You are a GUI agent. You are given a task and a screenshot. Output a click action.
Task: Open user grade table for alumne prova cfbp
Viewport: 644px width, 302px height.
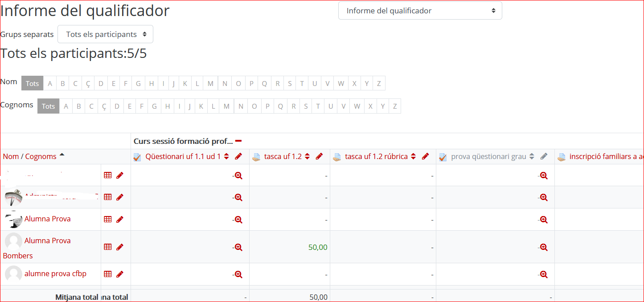pyautogui.click(x=107, y=274)
